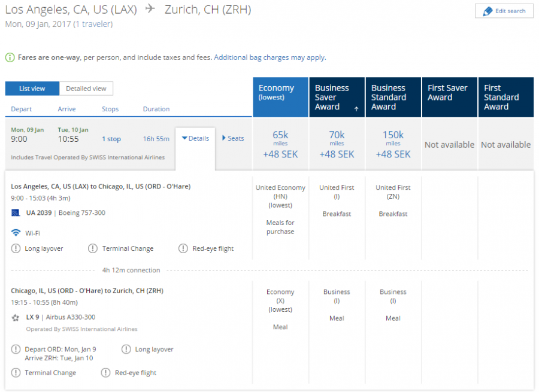Click the pencil icon in Edit search
Screen dimensions: 539x392
487,11
